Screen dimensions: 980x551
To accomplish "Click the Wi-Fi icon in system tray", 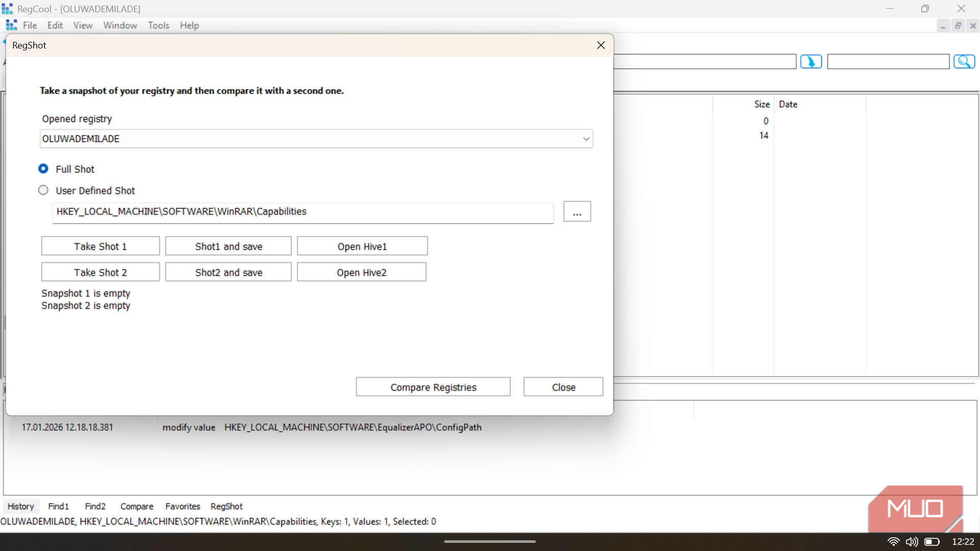I will click(893, 542).
